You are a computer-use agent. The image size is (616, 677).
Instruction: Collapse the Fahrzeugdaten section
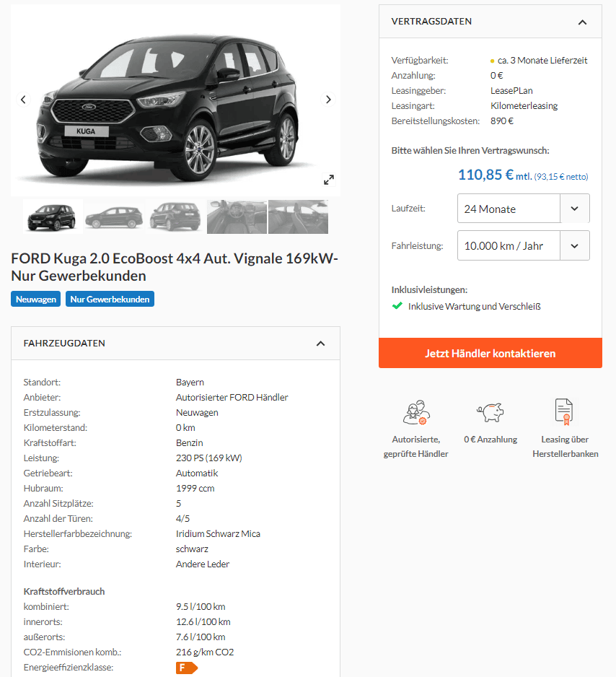(320, 344)
